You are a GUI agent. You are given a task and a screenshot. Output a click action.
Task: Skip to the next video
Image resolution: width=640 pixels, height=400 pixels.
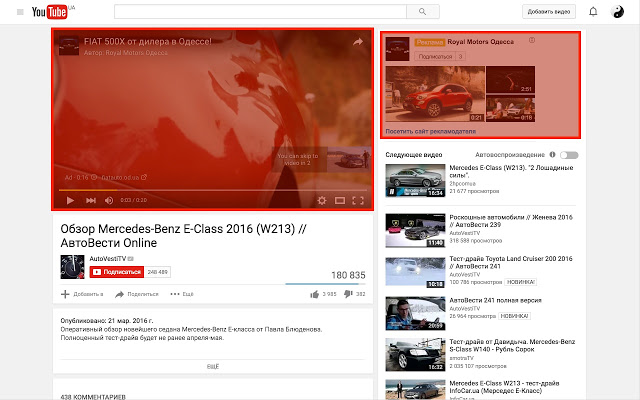coord(91,200)
